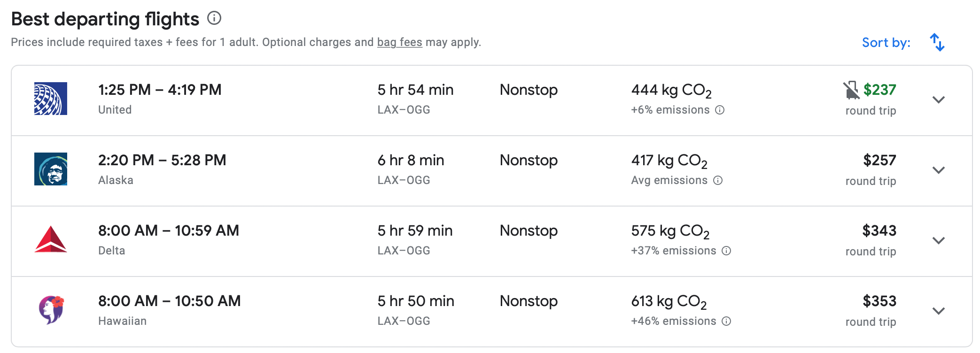Click the Delta airline logo
Image resolution: width=980 pixels, height=353 pixels.
click(x=51, y=239)
